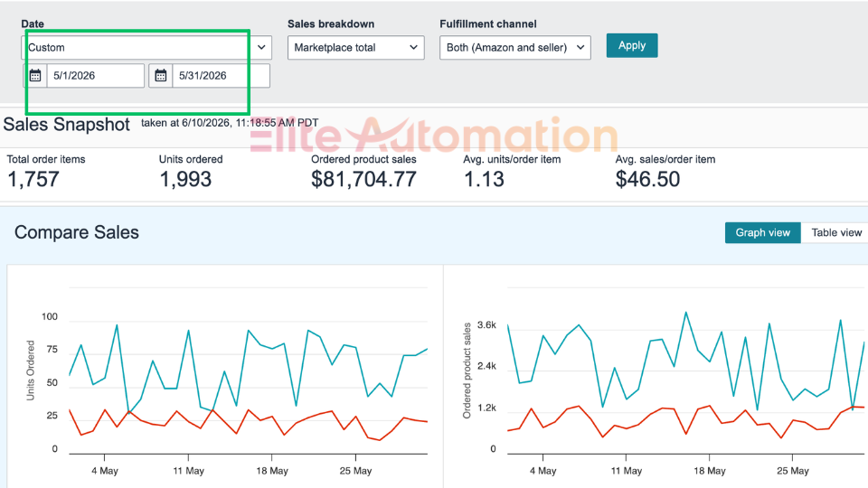868x488 pixels.
Task: Open the Custom date range dropdown
Action: click(146, 48)
